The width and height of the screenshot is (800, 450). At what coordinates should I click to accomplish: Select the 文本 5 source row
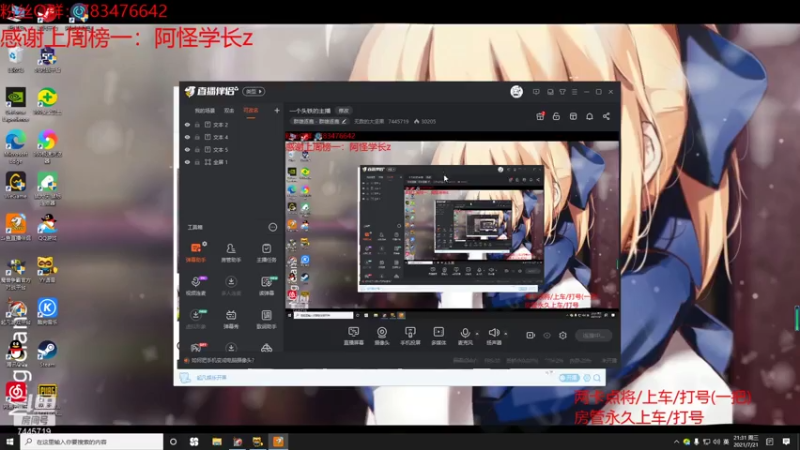coord(232,149)
